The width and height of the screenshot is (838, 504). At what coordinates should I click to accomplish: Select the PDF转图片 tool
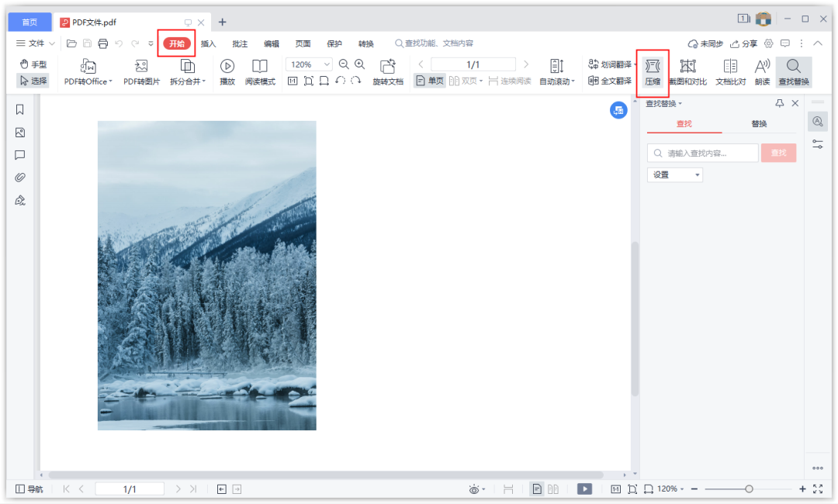pyautogui.click(x=140, y=71)
